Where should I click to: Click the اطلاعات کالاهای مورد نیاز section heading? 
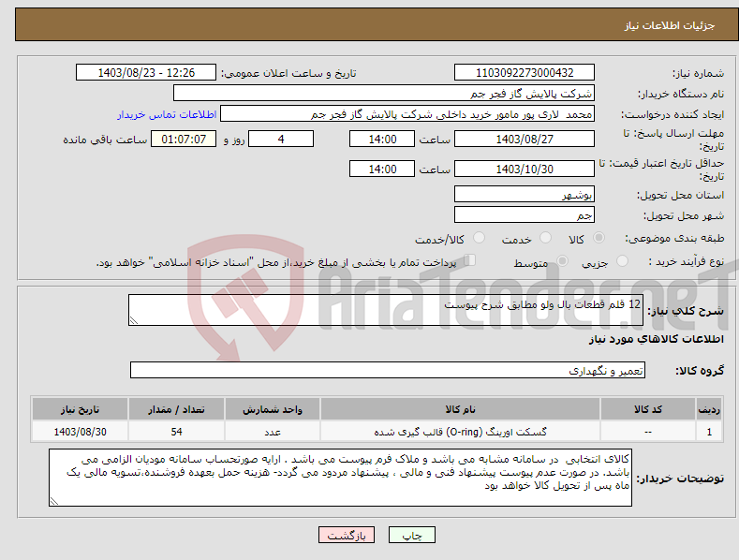pyautogui.click(x=656, y=339)
